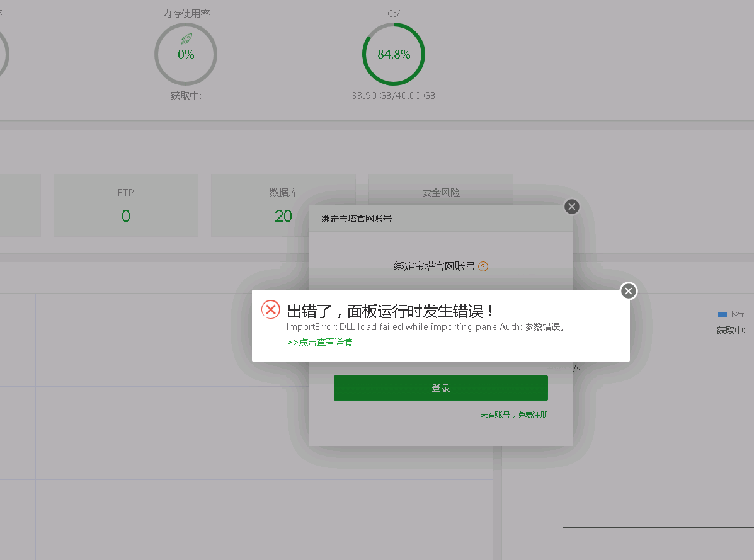Open the '未有账号，免费注册' registration link
The image size is (754, 560).
(514, 415)
